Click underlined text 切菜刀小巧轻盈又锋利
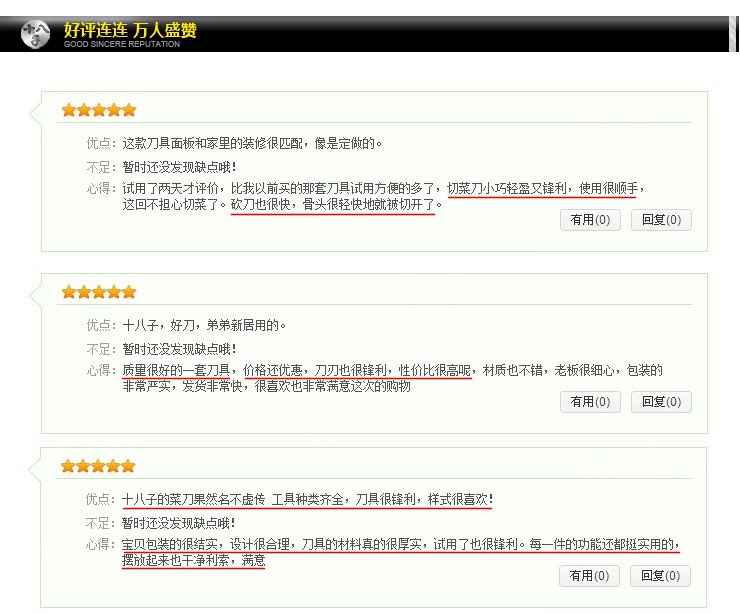 (507, 188)
